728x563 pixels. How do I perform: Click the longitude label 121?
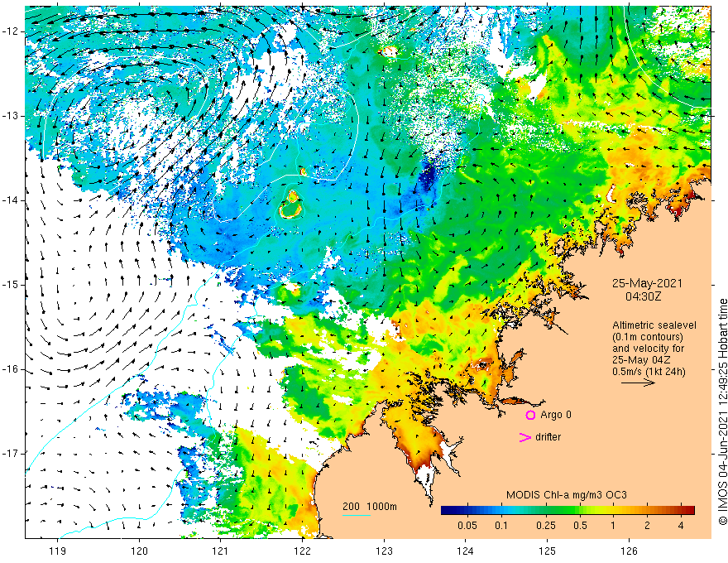click(221, 551)
